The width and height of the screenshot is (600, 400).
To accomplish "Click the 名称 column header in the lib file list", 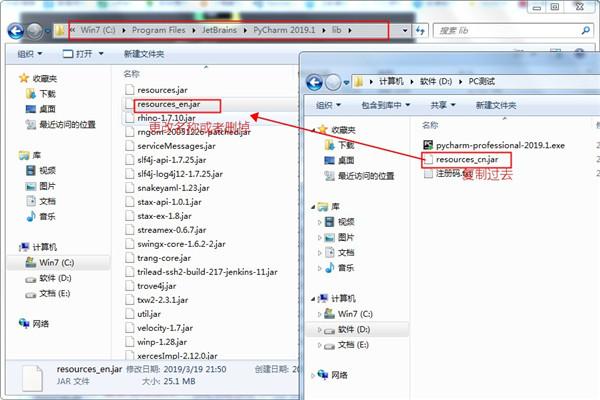I will (x=131, y=74).
